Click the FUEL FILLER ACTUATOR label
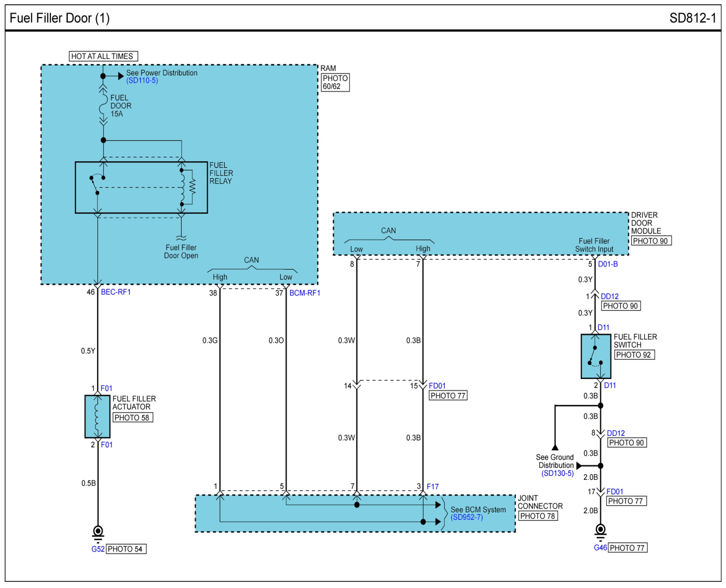This screenshot has height=588, width=726. [x=134, y=403]
